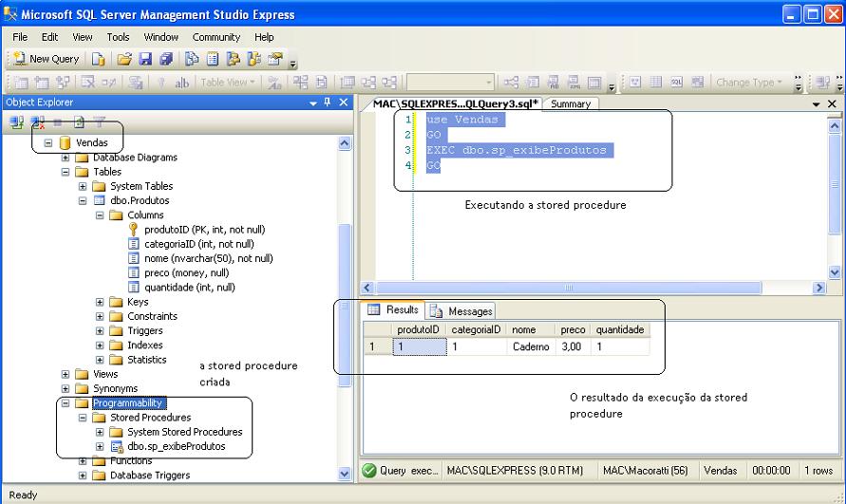This screenshot has width=846, height=504.
Task: Click the 'preco' column header in results
Action: click(573, 329)
